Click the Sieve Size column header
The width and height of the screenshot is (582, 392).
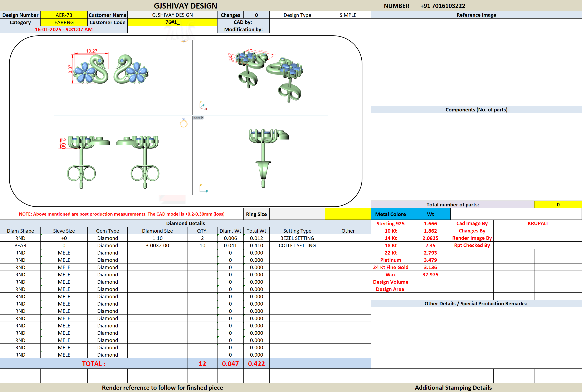point(64,231)
